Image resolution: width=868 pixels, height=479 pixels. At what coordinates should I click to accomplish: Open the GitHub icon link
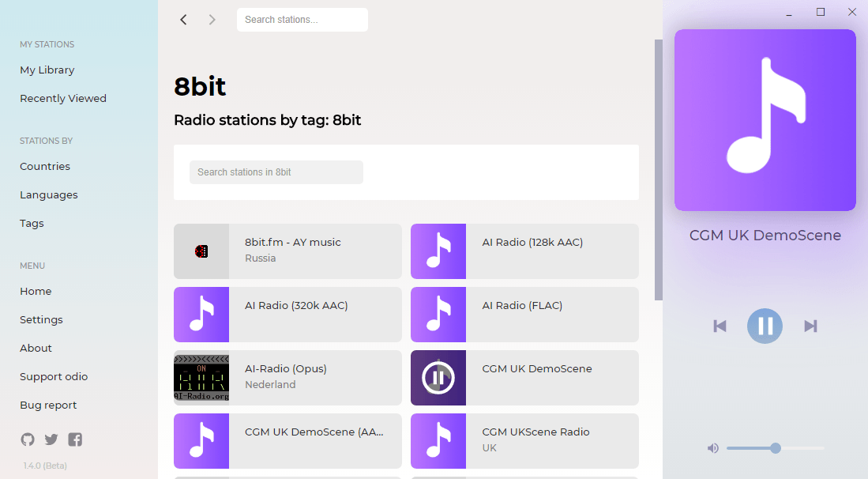(x=28, y=439)
